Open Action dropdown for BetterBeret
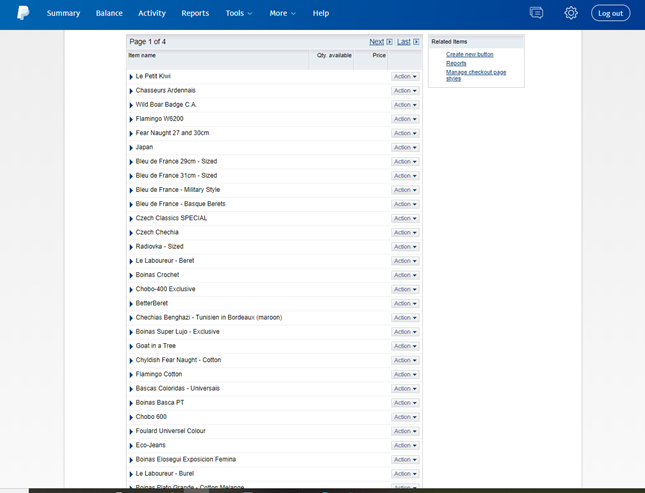Viewport: 645px width, 493px height. coord(405,304)
